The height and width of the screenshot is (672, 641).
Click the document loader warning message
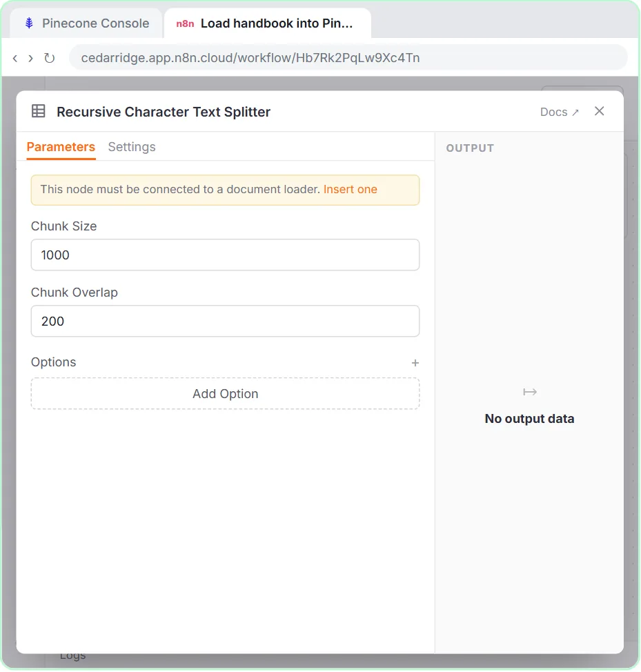[225, 190]
